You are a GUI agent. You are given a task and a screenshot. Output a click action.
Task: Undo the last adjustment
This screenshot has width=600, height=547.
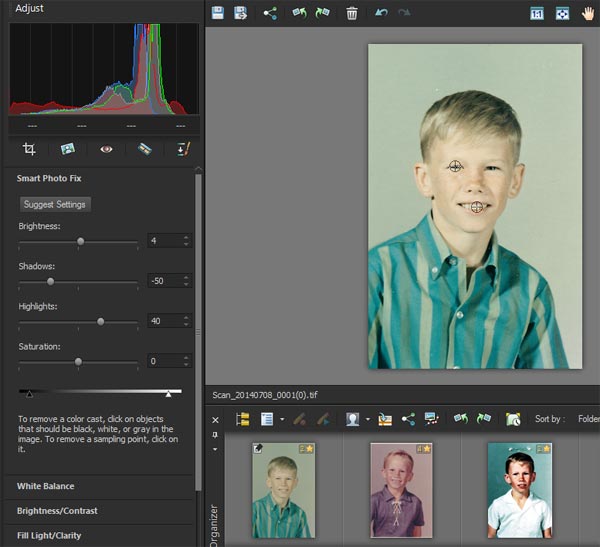pyautogui.click(x=381, y=13)
